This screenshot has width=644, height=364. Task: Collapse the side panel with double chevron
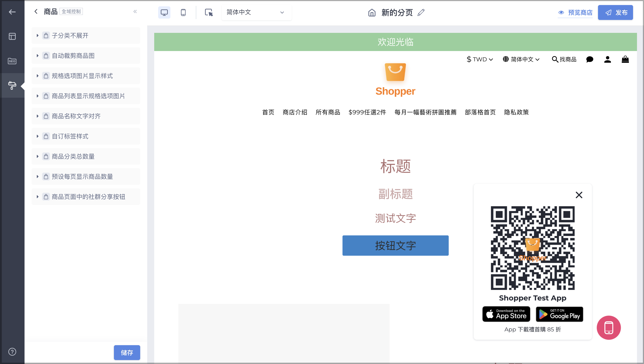pyautogui.click(x=135, y=12)
